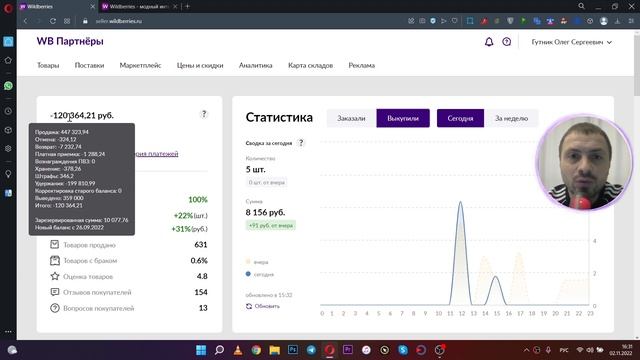The height and width of the screenshot is (360, 640).
Task: Click the WB Партнёры logo
Action: point(70,41)
